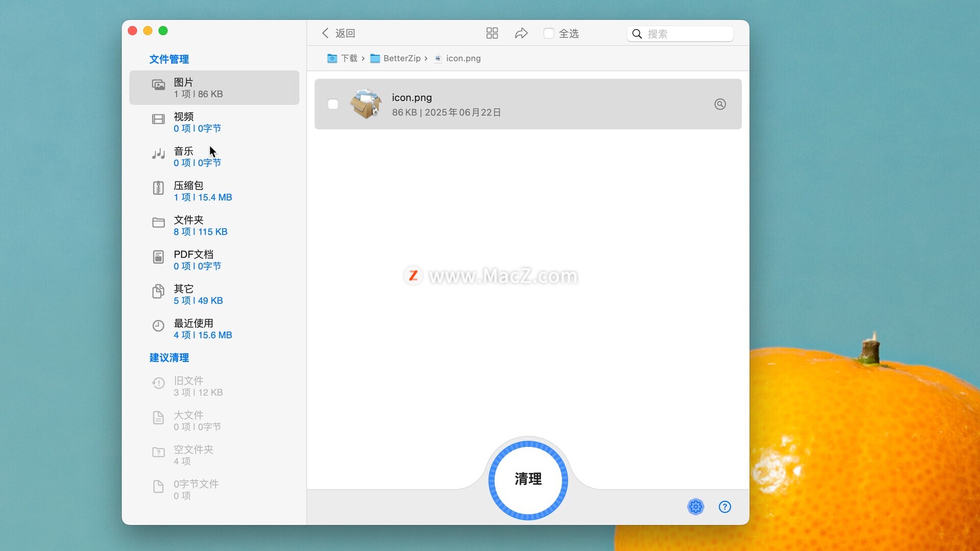Click icon.png in the breadcrumb path
The image size is (980, 551).
coord(463,58)
